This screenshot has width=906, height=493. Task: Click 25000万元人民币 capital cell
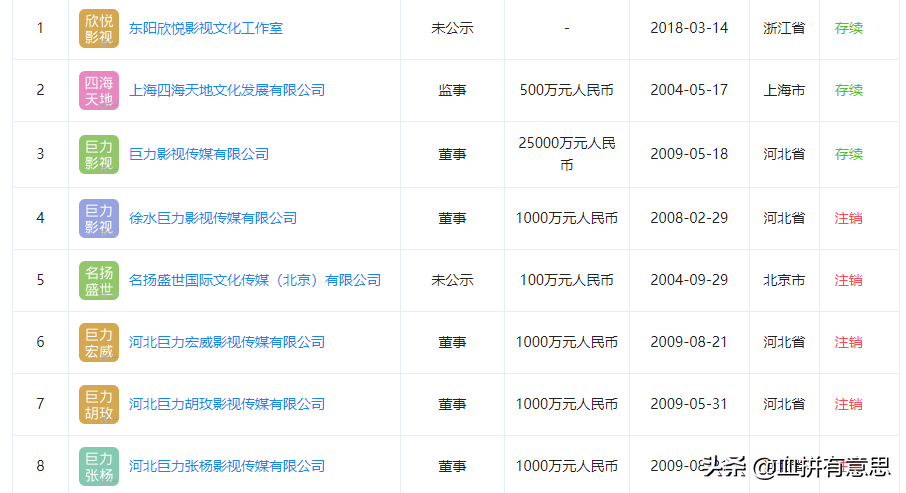tap(566, 154)
